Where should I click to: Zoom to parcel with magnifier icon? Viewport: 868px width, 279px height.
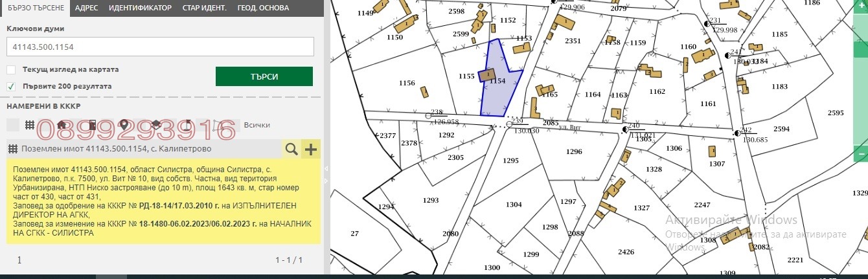[292, 150]
